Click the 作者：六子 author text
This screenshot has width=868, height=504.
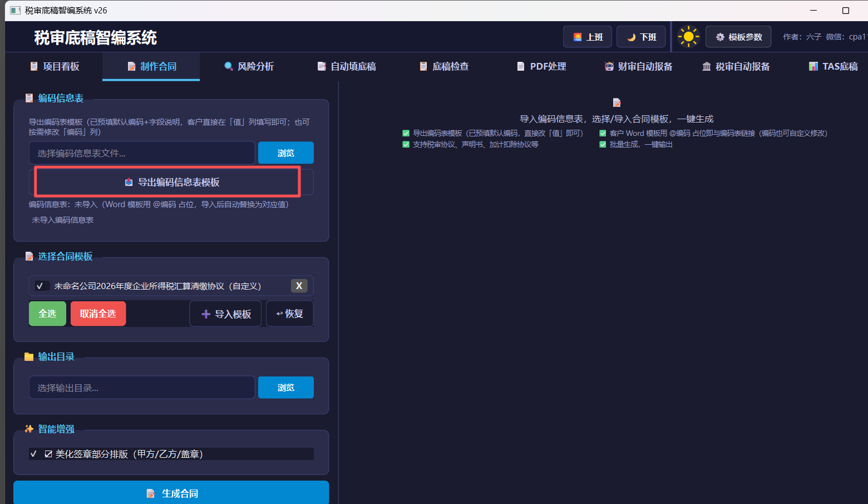click(802, 37)
